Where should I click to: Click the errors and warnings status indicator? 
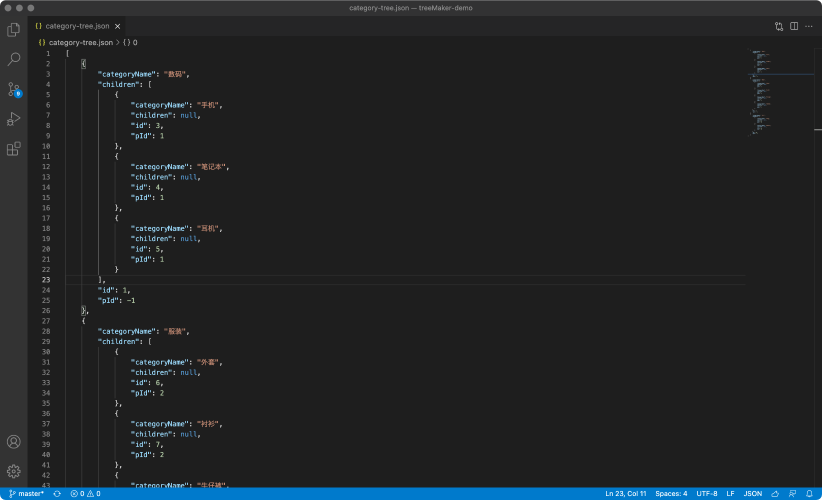point(85,493)
